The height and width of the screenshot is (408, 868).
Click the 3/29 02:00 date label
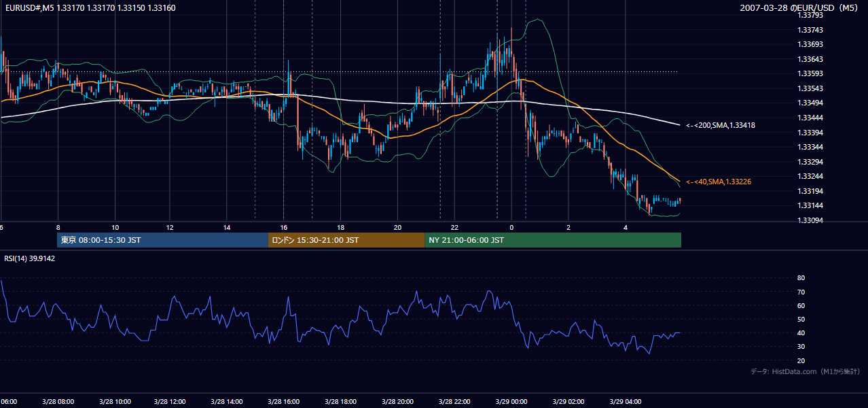(568, 401)
